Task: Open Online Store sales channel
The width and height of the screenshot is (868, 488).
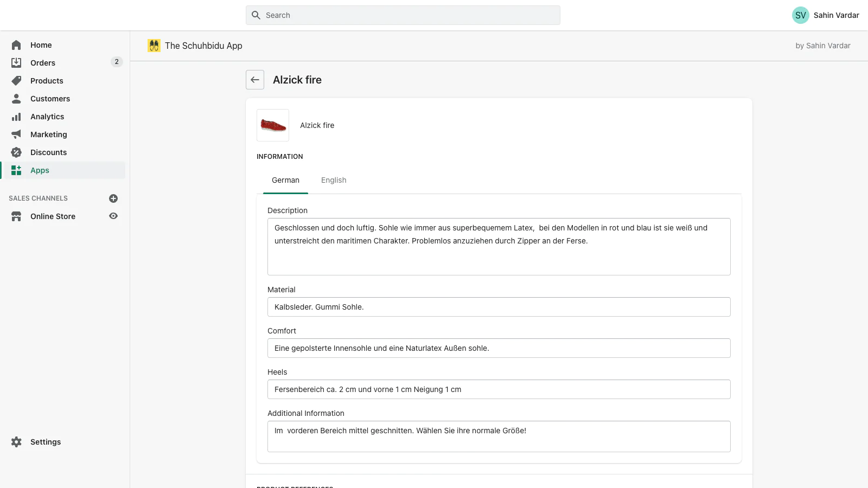Action: [x=53, y=216]
